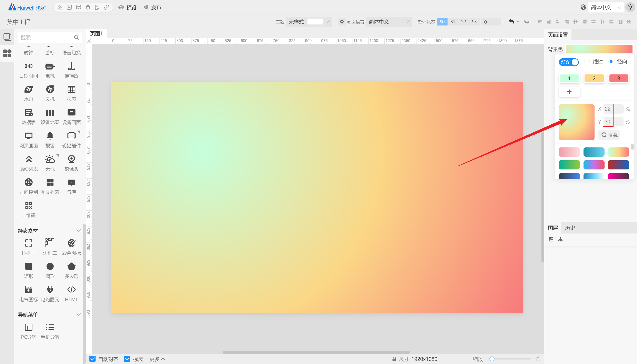Switch to the 历史 history tab
The height and width of the screenshot is (364, 637).
coord(570,228)
